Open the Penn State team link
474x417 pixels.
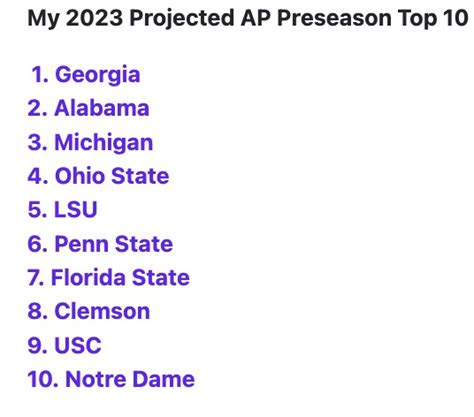pos(114,244)
